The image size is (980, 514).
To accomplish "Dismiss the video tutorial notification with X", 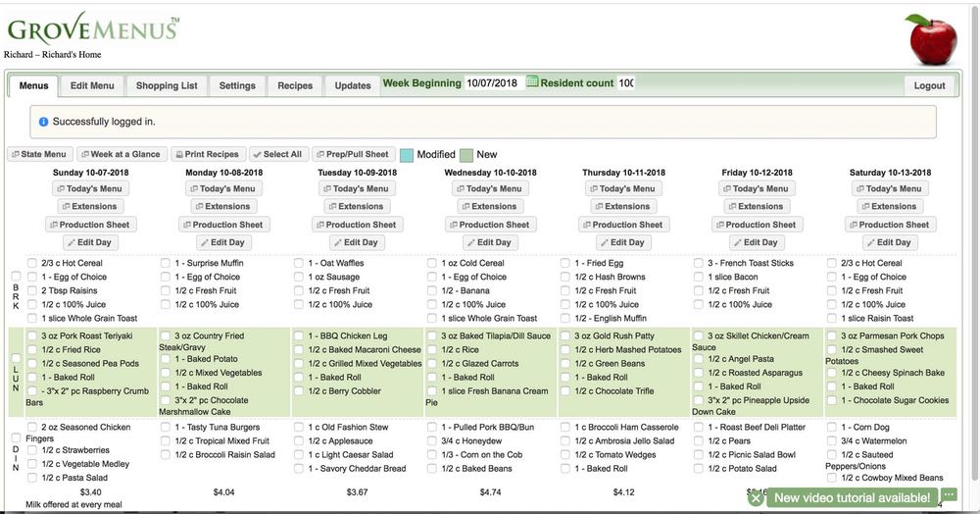I will (x=756, y=498).
